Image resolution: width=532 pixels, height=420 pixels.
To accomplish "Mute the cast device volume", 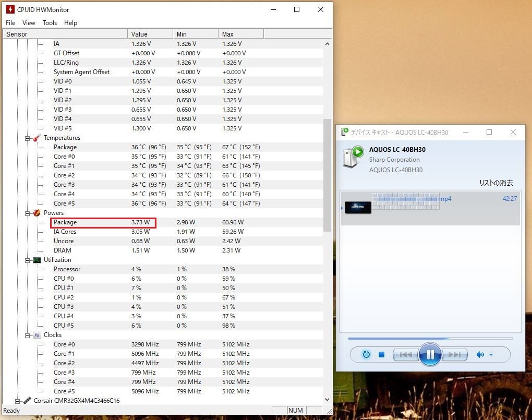I will click(480, 354).
